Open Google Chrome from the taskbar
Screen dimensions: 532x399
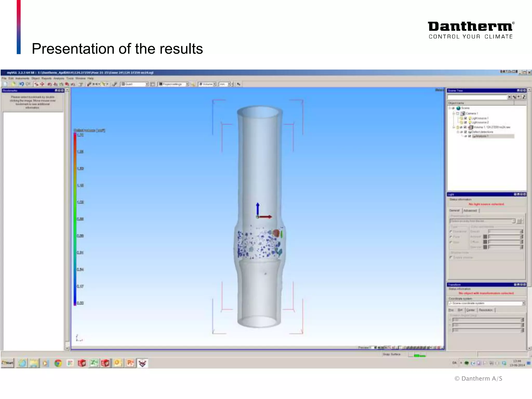point(58,363)
